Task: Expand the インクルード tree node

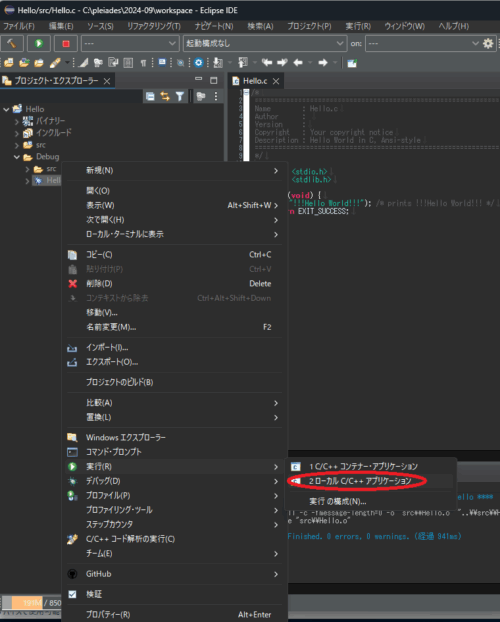Action: (16, 133)
